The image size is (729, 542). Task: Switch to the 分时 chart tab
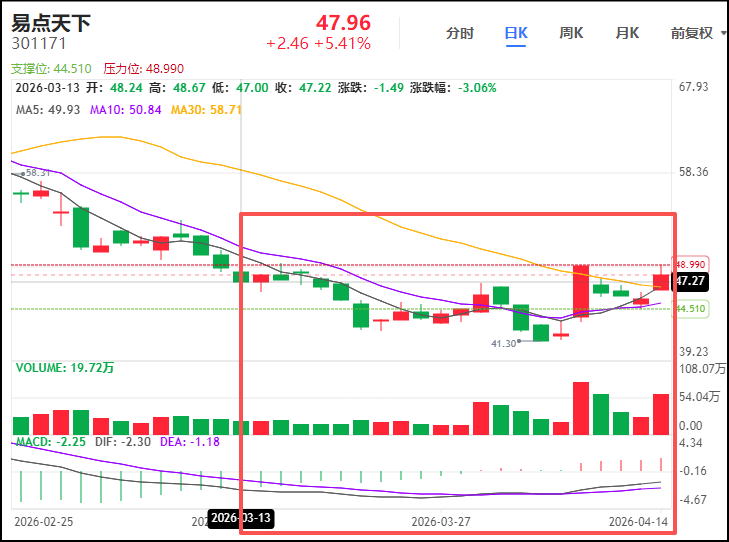coord(460,33)
